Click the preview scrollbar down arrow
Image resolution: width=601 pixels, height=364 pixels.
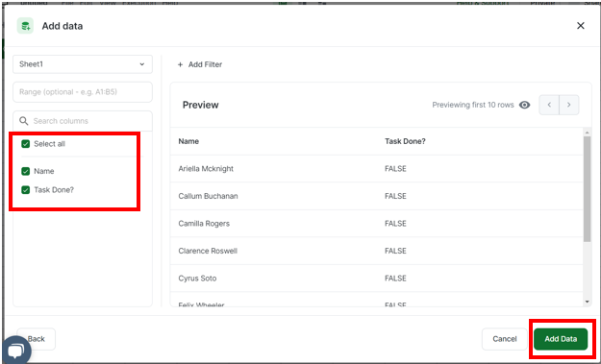click(x=588, y=302)
